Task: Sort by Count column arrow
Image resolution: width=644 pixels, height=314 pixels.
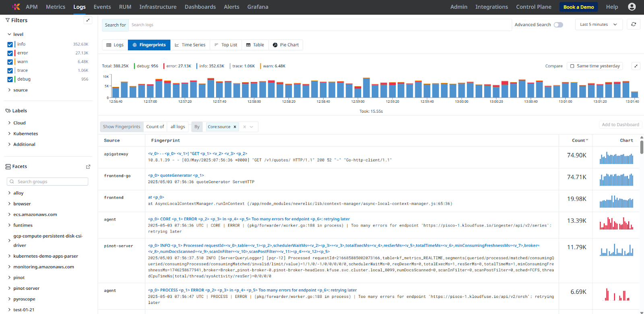Action: (587, 140)
